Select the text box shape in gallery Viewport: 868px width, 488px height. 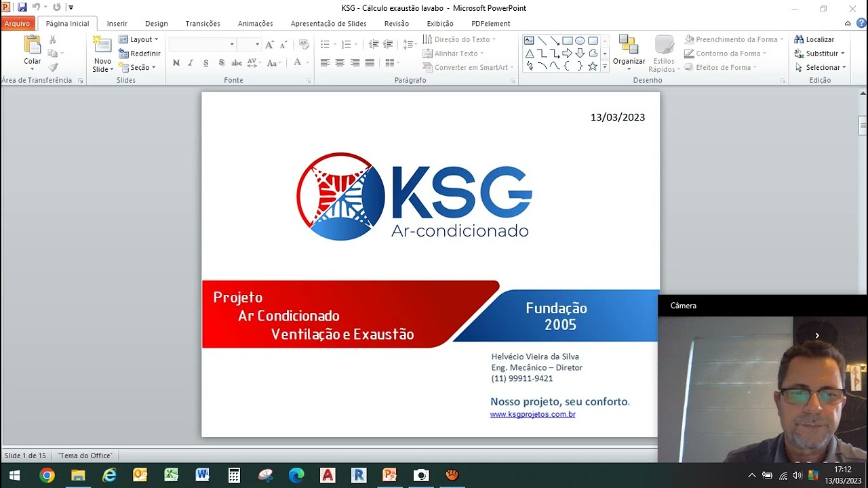point(529,41)
